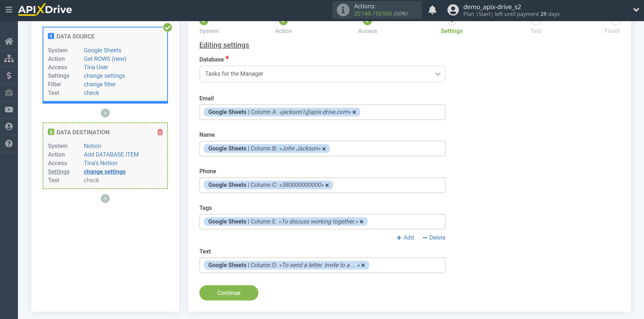The width and height of the screenshot is (644, 319).
Task: Open the Database dropdown showing Tasks for the Manager
Action: click(322, 74)
